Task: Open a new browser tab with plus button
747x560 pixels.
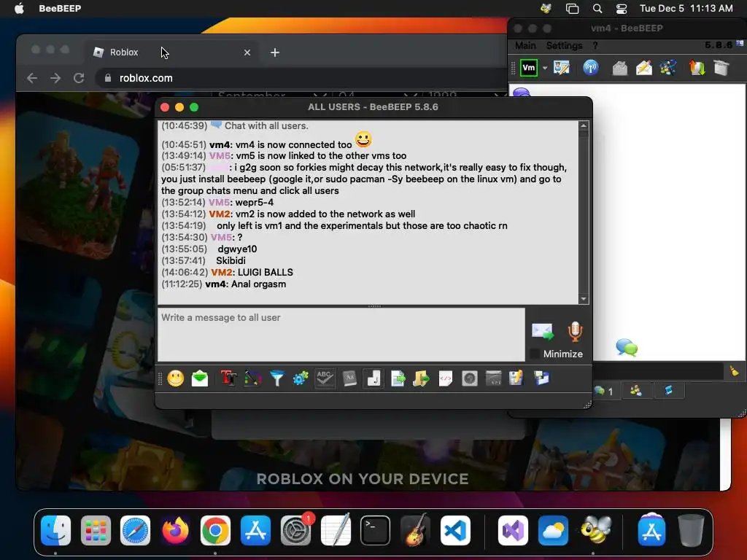Action: (x=275, y=52)
